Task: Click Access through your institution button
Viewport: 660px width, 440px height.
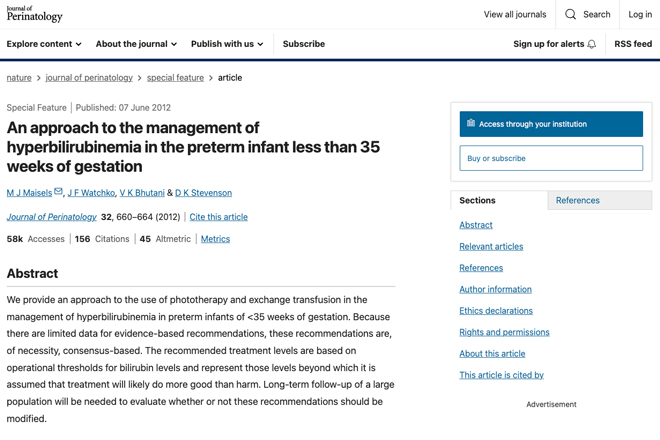Action: pyautogui.click(x=551, y=124)
